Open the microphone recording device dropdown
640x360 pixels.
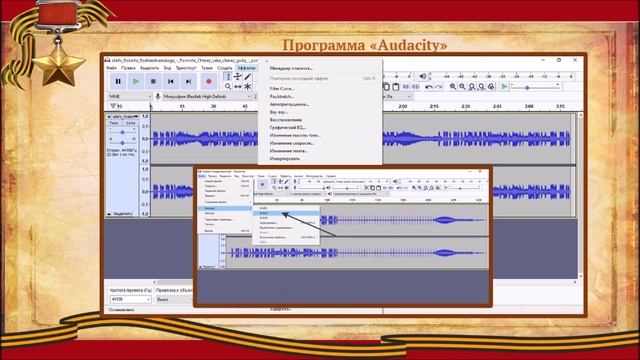tap(207, 96)
